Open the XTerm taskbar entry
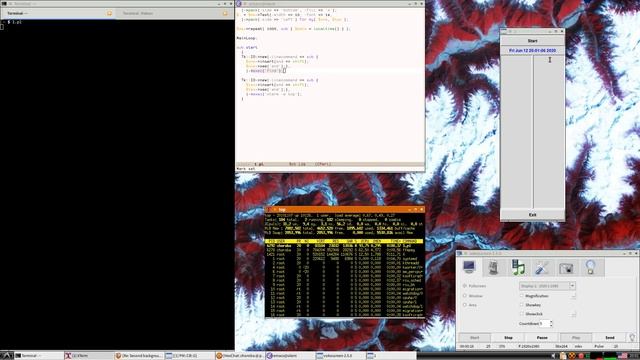Screen dimensions: 640x360 88,356
